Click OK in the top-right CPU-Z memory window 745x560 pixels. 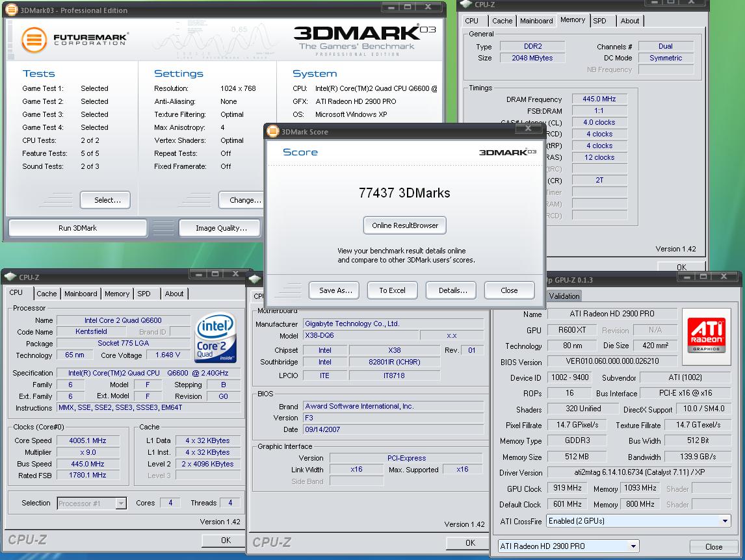click(x=681, y=267)
